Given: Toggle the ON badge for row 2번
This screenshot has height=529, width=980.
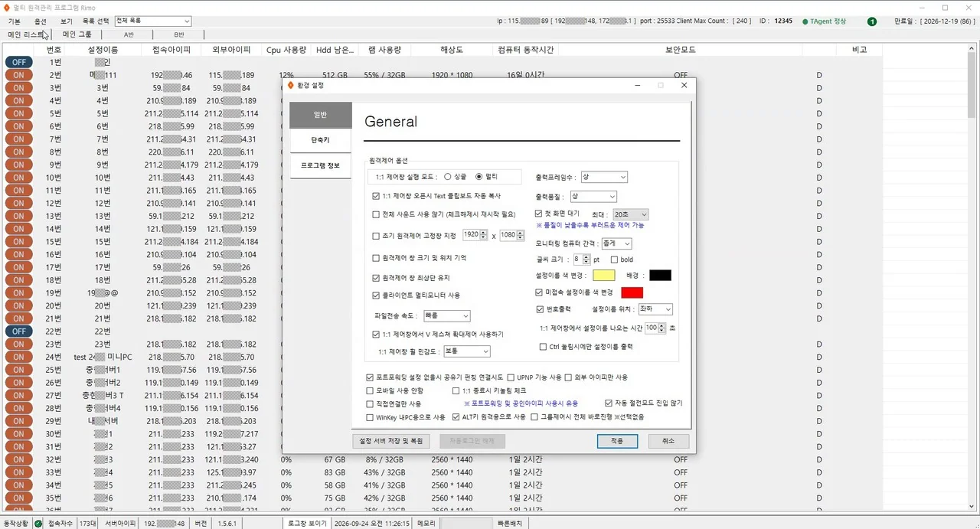Looking at the screenshot, I should click(x=18, y=75).
